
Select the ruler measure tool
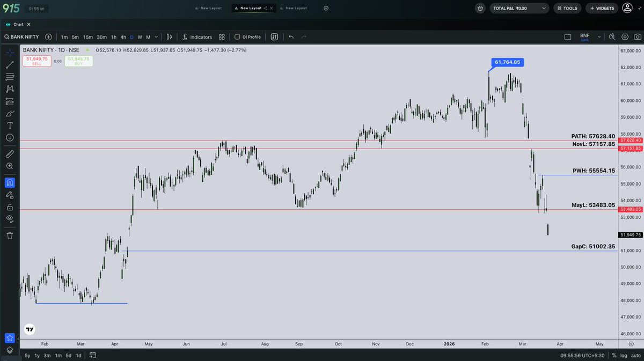[x=10, y=153]
